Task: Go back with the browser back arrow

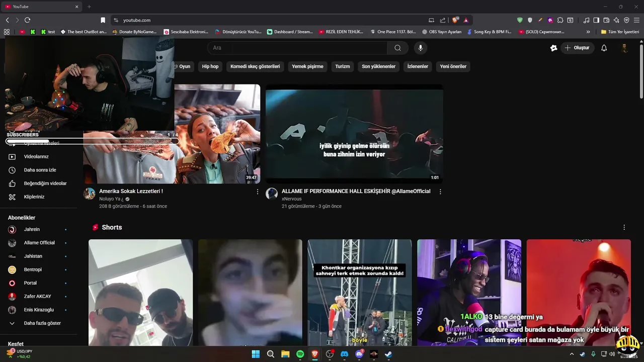Action: [7, 20]
